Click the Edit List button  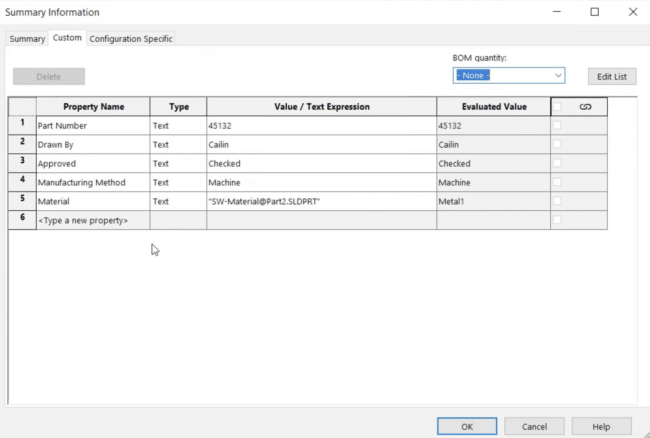click(612, 77)
